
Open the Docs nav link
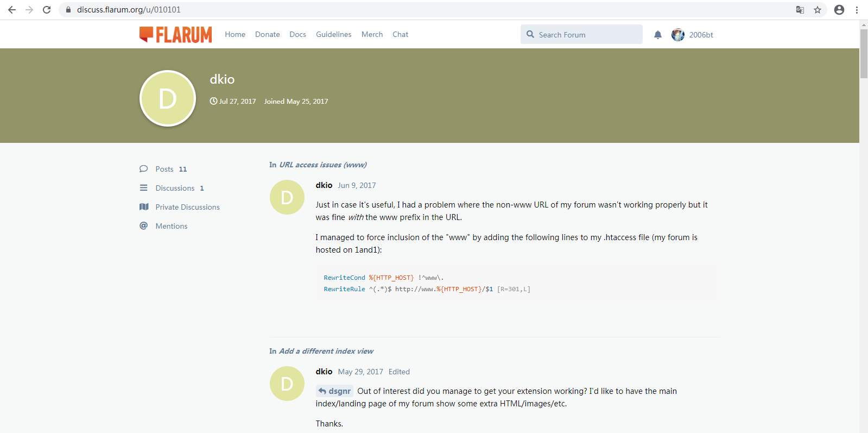[x=298, y=34]
